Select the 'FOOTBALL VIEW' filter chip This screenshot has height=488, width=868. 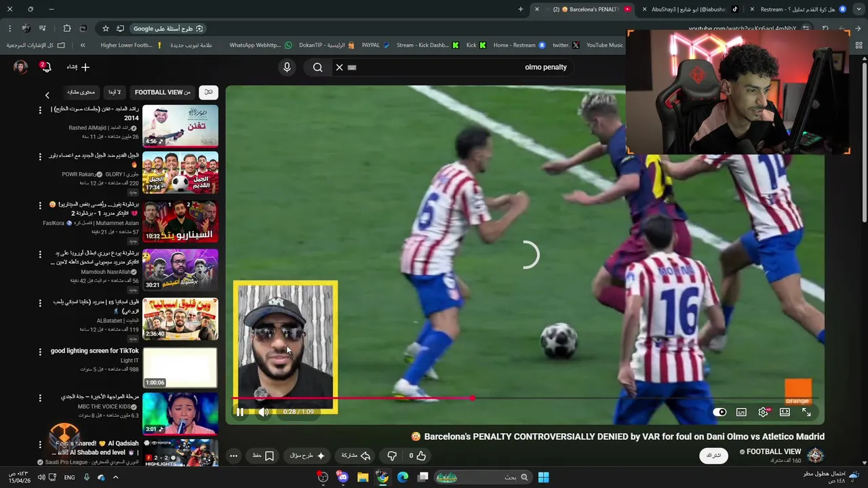pyautogui.click(x=163, y=92)
